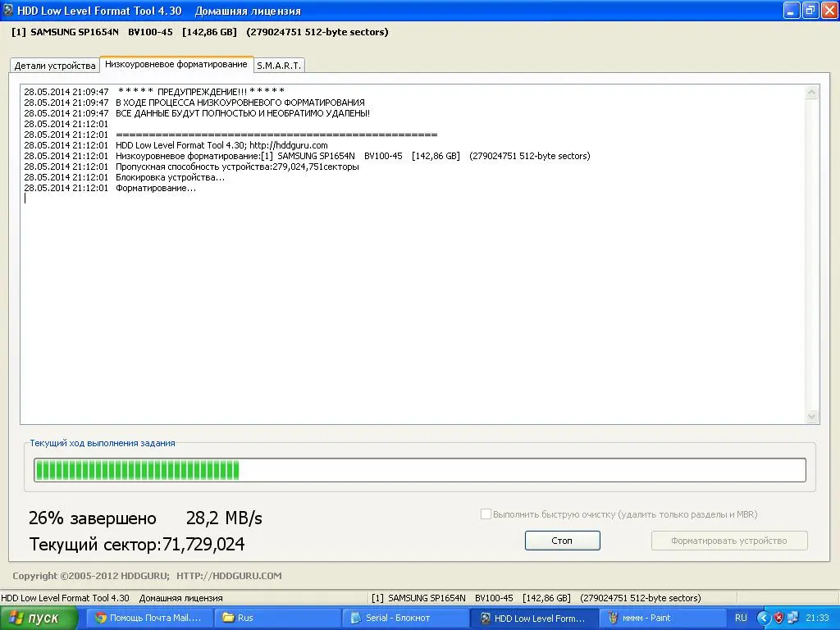This screenshot has height=630, width=840.
Task: Toggle the quick wipe checkbox
Action: 486,514
